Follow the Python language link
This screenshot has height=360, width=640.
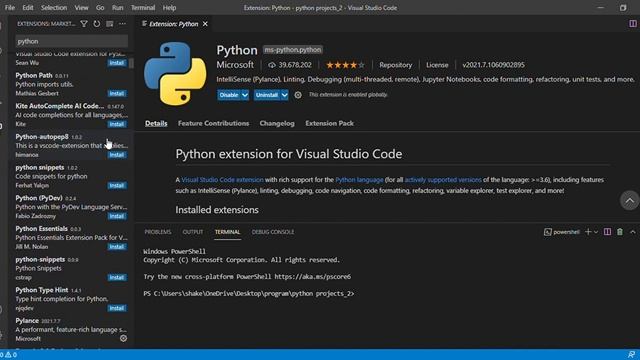[359, 180]
